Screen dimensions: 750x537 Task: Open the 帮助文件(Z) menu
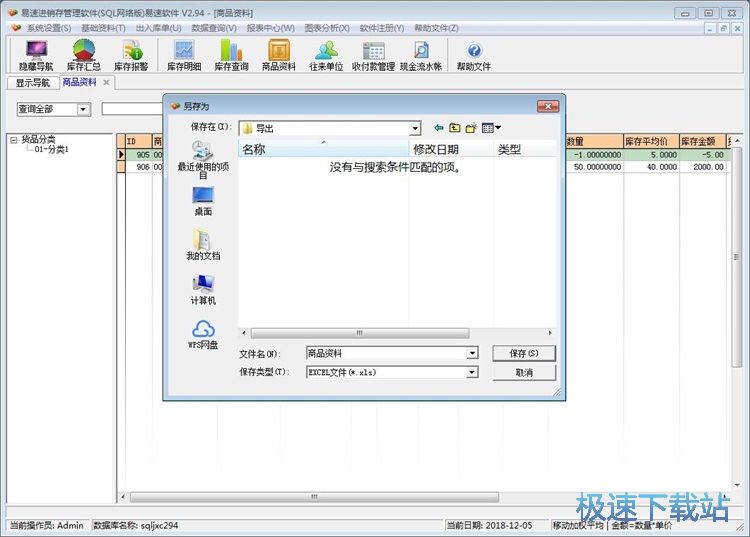[436, 28]
